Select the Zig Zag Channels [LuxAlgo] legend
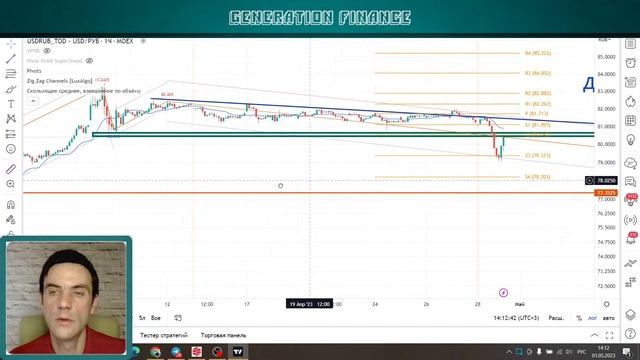Viewport: 640px width, 360px height. (59, 81)
